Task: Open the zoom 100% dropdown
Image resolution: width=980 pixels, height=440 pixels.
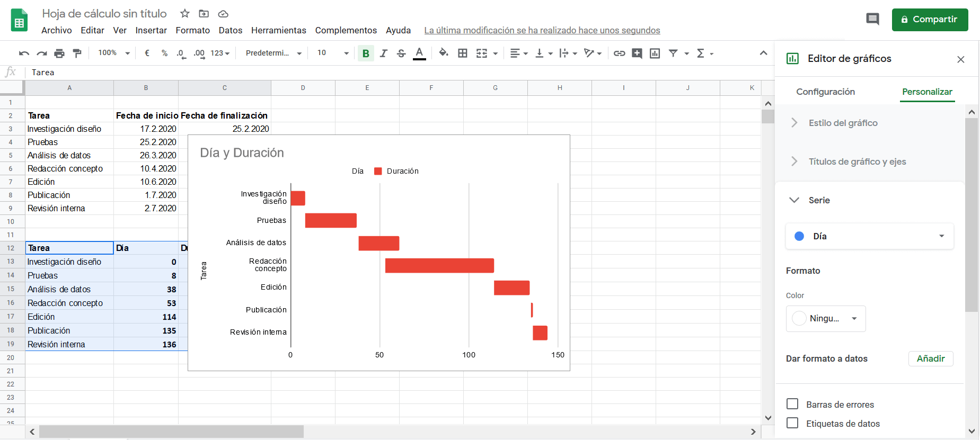Action: (x=114, y=53)
